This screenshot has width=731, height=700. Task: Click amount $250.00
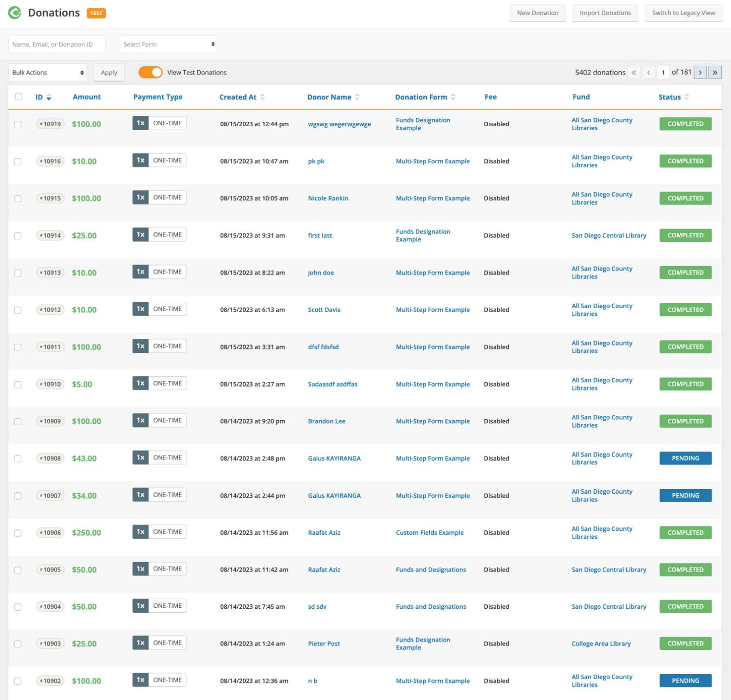point(86,533)
